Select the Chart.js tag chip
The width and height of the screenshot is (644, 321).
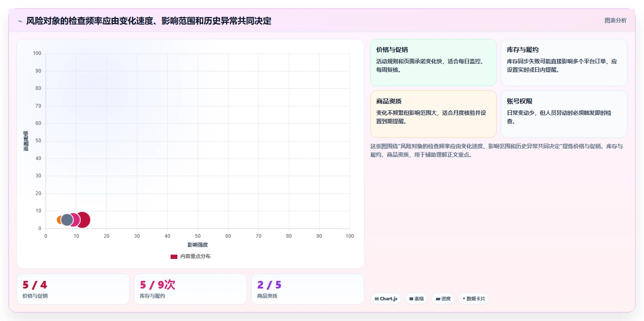point(386,299)
